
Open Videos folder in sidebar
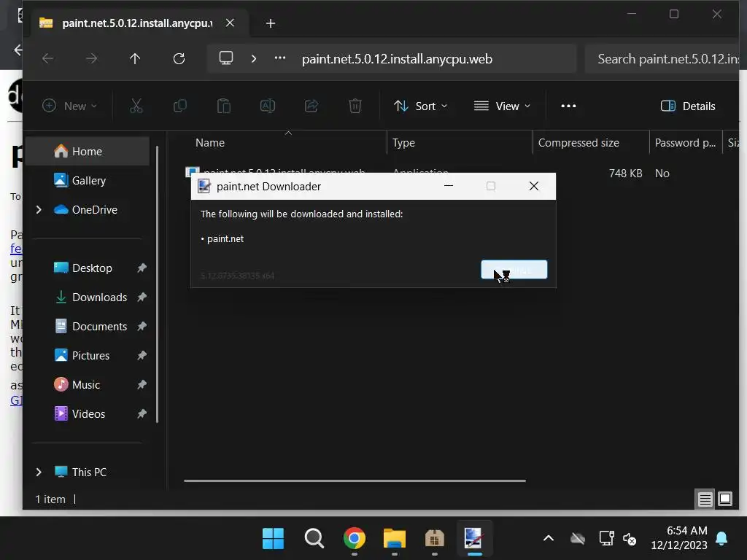tap(88, 414)
